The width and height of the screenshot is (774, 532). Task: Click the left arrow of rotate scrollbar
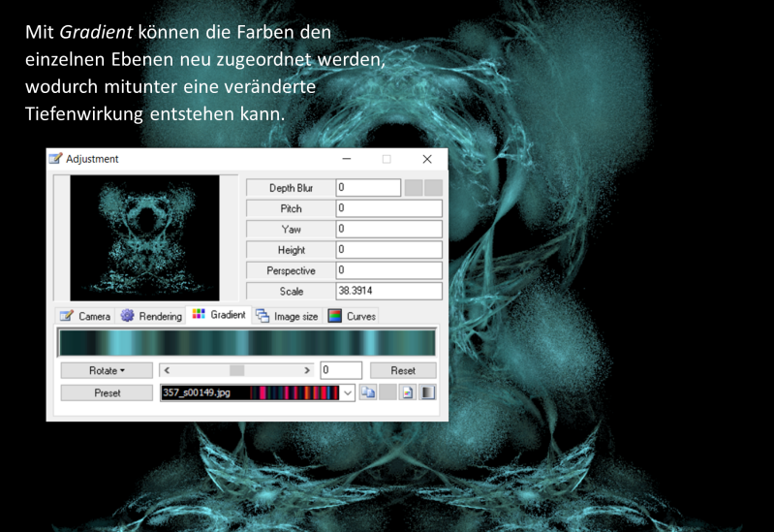click(x=167, y=370)
